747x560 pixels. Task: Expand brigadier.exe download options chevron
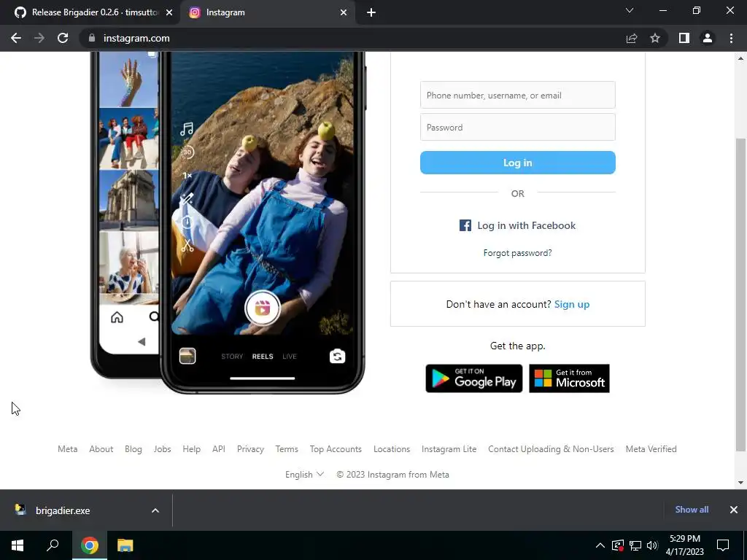click(155, 510)
